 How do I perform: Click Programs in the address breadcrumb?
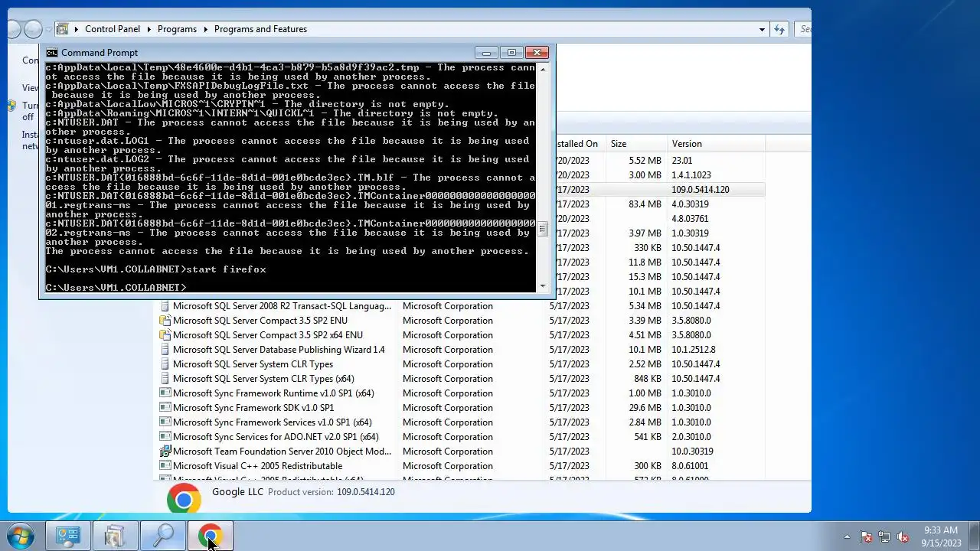(177, 29)
